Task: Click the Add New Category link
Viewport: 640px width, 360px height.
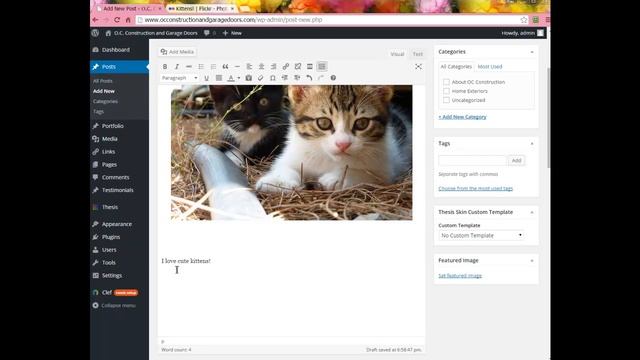Action: (462, 117)
